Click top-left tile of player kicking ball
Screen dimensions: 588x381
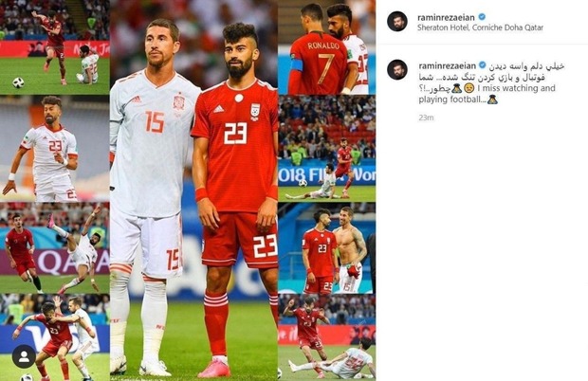point(55,47)
